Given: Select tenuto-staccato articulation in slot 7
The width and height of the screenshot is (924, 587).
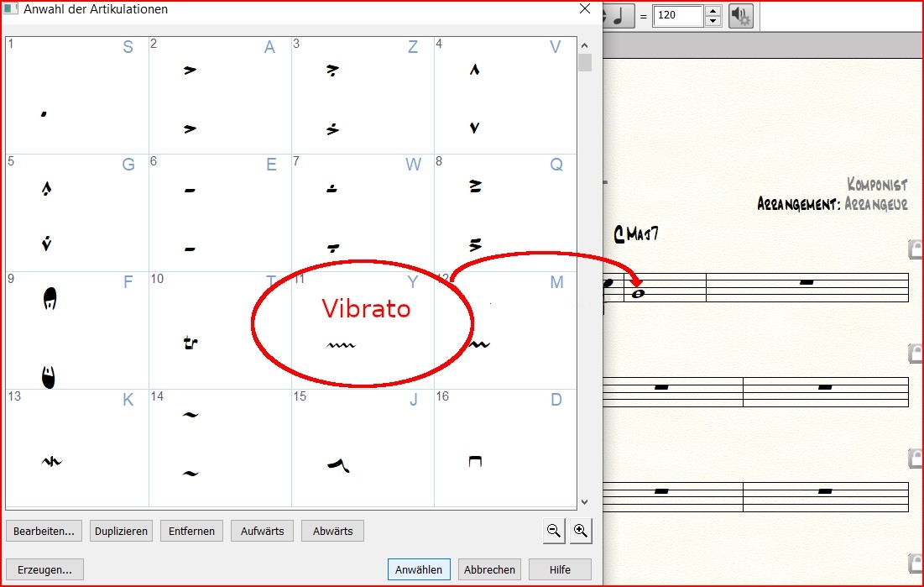Looking at the screenshot, I should [x=363, y=212].
